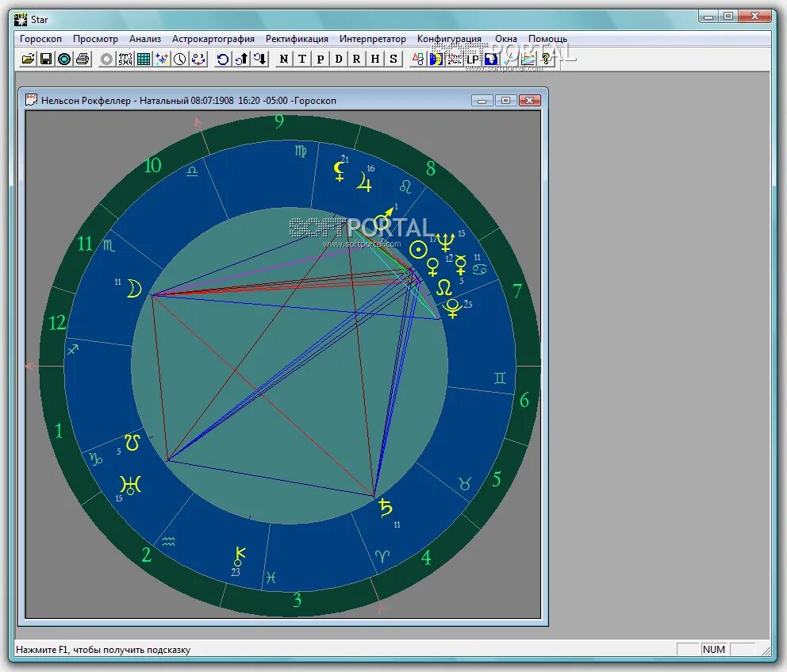Viewport: 787px width, 672px height.
Task: Click the Aries sign symbol
Action: point(382,556)
